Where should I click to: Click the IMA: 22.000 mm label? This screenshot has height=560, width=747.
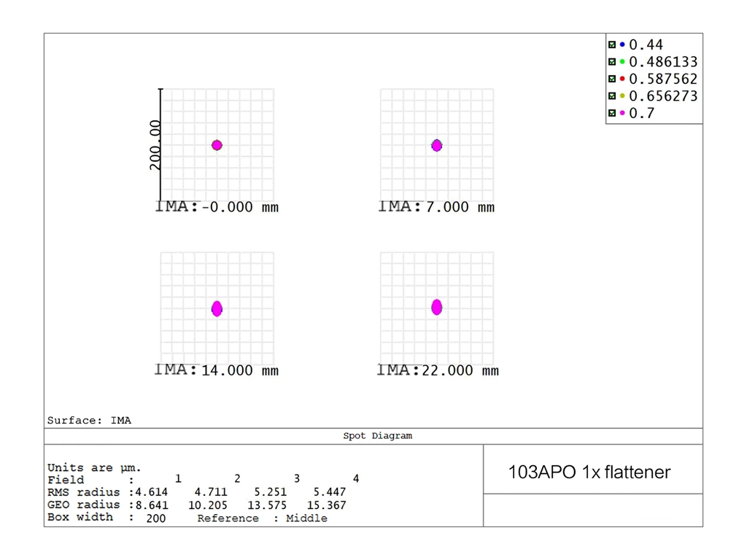click(x=438, y=370)
